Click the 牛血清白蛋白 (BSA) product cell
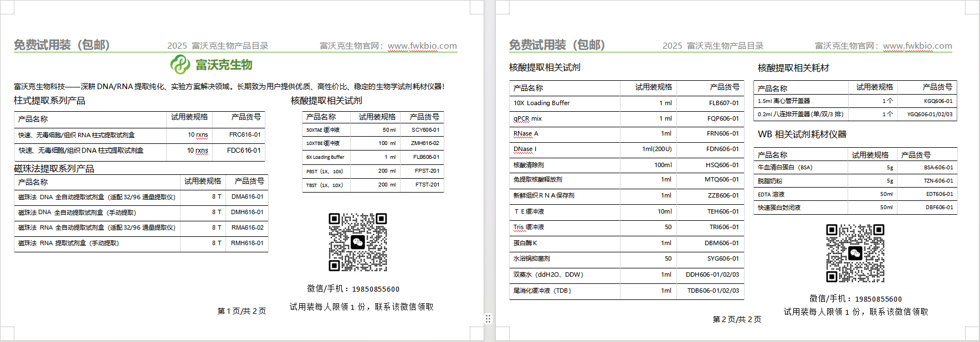 click(x=784, y=167)
